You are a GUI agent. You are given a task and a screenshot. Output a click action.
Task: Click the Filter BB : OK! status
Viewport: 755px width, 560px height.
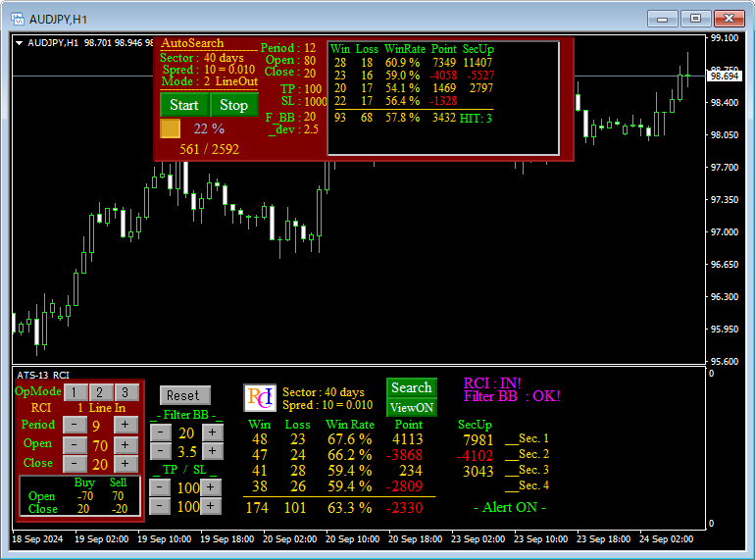pyautogui.click(x=512, y=396)
